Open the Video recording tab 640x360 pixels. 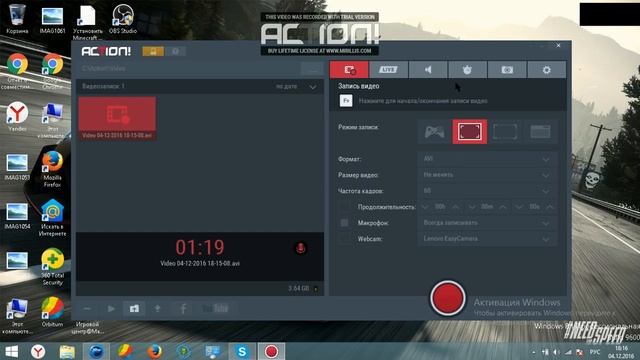point(349,70)
